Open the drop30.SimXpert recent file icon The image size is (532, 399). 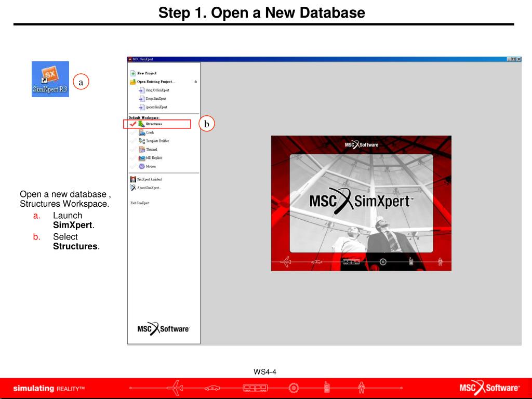tap(142, 90)
